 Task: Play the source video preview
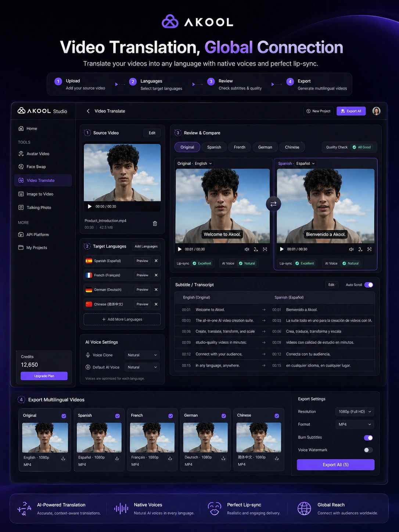pos(90,206)
